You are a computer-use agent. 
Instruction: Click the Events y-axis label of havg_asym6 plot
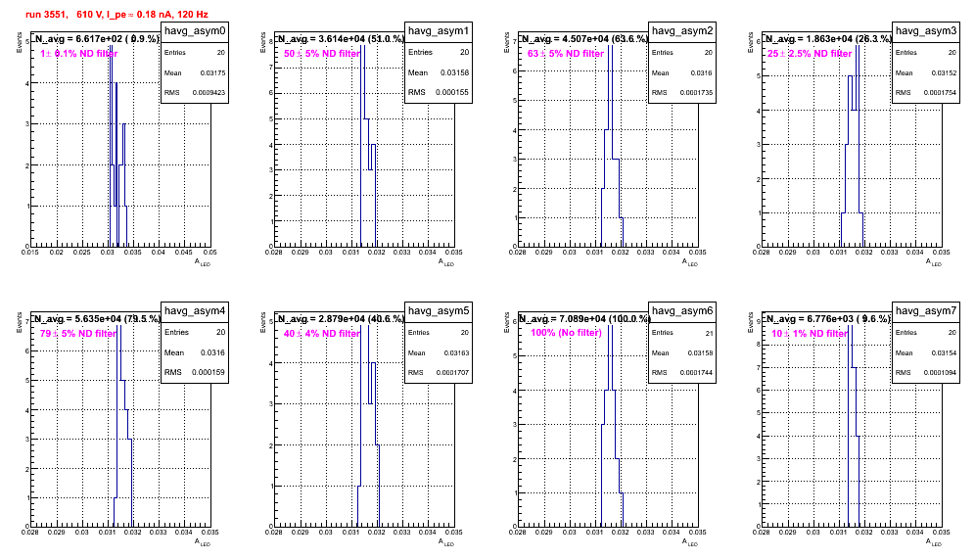click(507, 323)
